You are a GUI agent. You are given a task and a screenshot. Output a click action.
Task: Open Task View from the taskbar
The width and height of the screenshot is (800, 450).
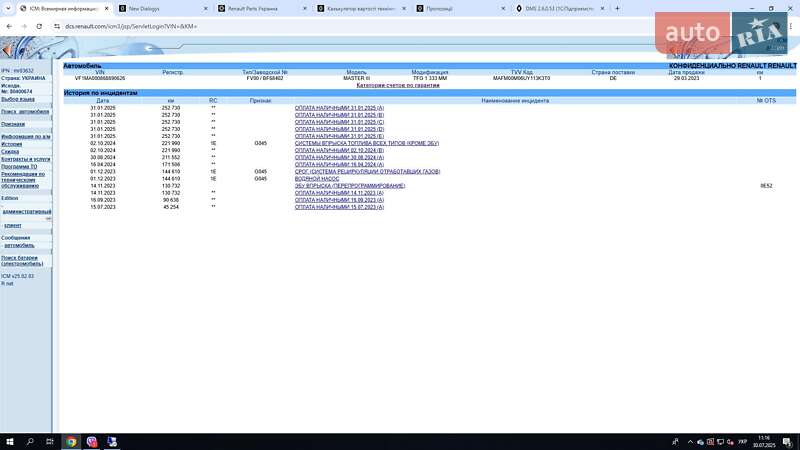(x=50, y=441)
